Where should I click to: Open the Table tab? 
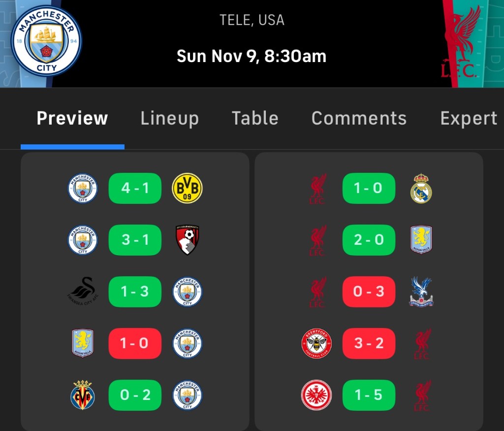pyautogui.click(x=255, y=118)
